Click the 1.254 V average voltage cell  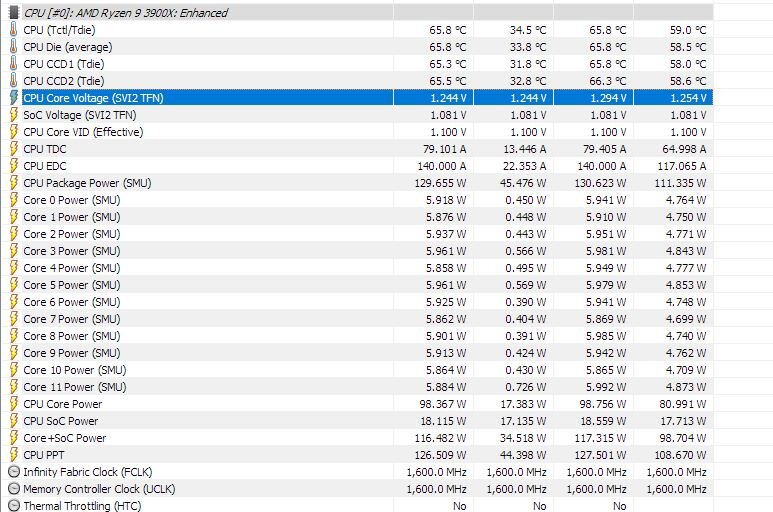pyautogui.click(x=688, y=98)
